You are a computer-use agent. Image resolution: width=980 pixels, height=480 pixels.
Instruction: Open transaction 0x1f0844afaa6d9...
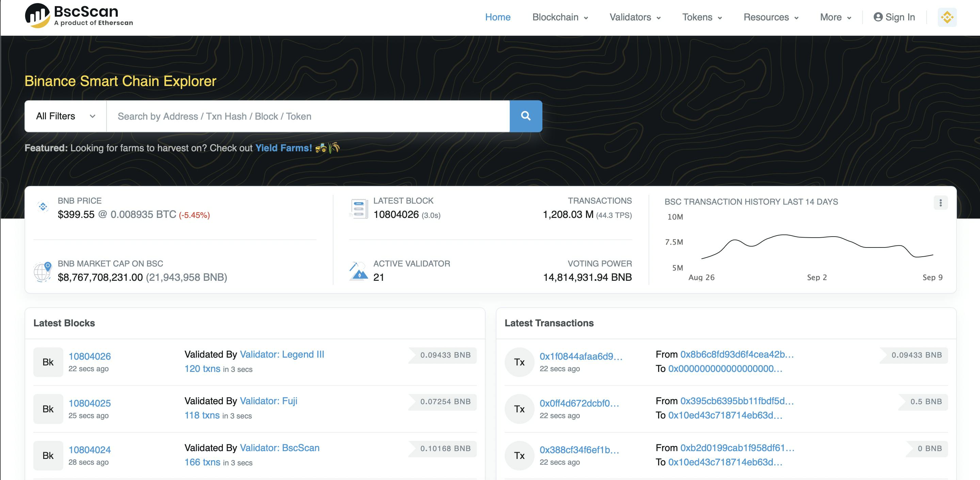pyautogui.click(x=581, y=356)
